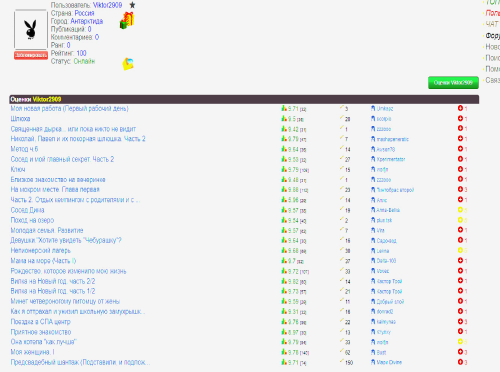Click pencil comments icon in Поход на озеро row
This screenshot has width=500, height=372.
[342, 219]
